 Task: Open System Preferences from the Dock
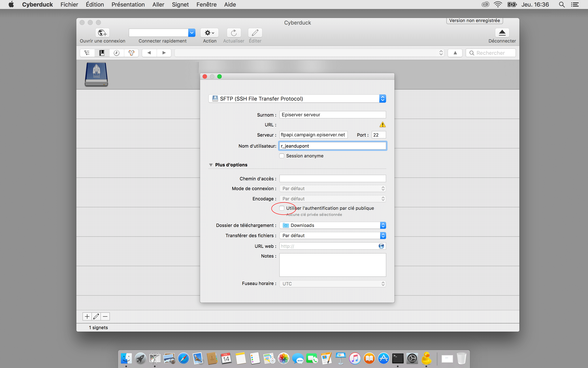pos(412,358)
